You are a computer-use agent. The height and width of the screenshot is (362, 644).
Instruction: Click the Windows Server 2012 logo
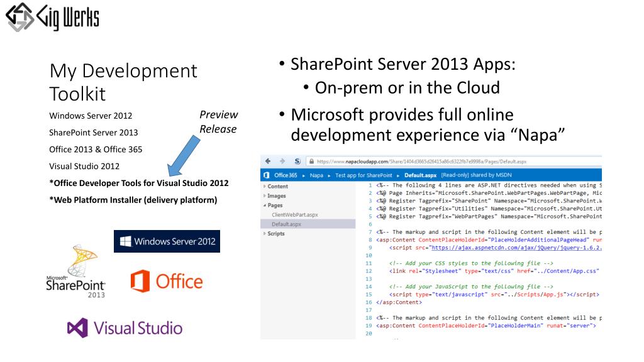(167, 241)
